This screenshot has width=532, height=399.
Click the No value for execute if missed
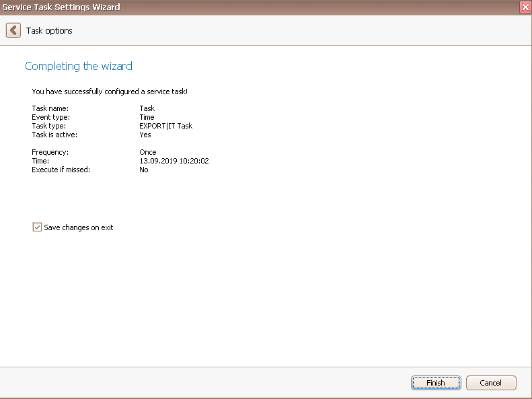(144, 170)
